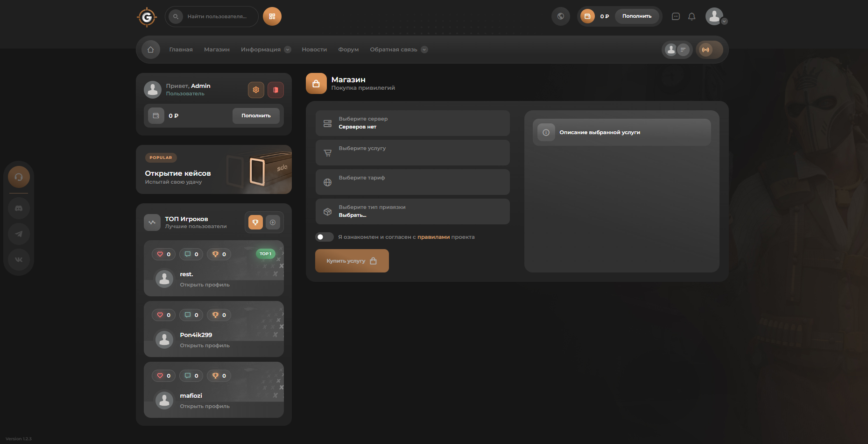Go to the Форум page
The height and width of the screenshot is (444, 868).
click(x=348, y=50)
